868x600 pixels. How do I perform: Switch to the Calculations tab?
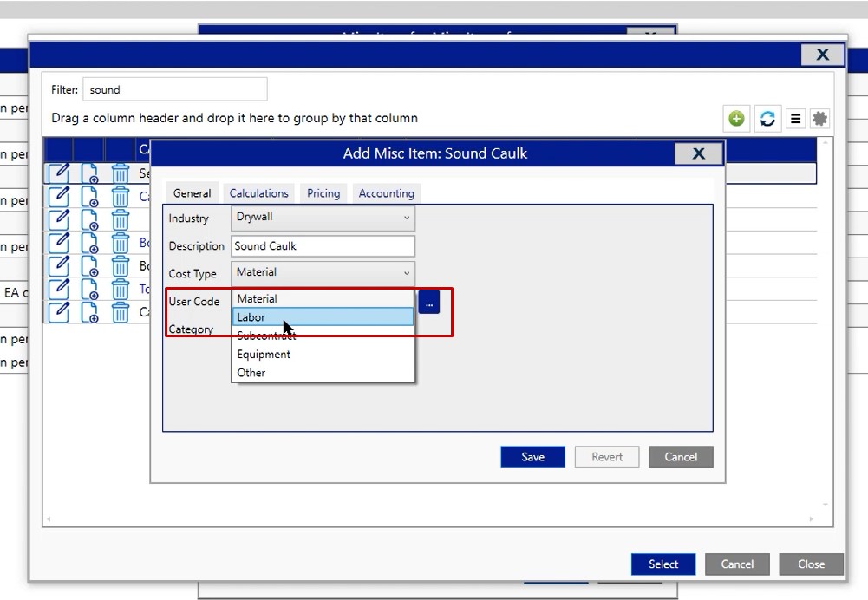[258, 193]
